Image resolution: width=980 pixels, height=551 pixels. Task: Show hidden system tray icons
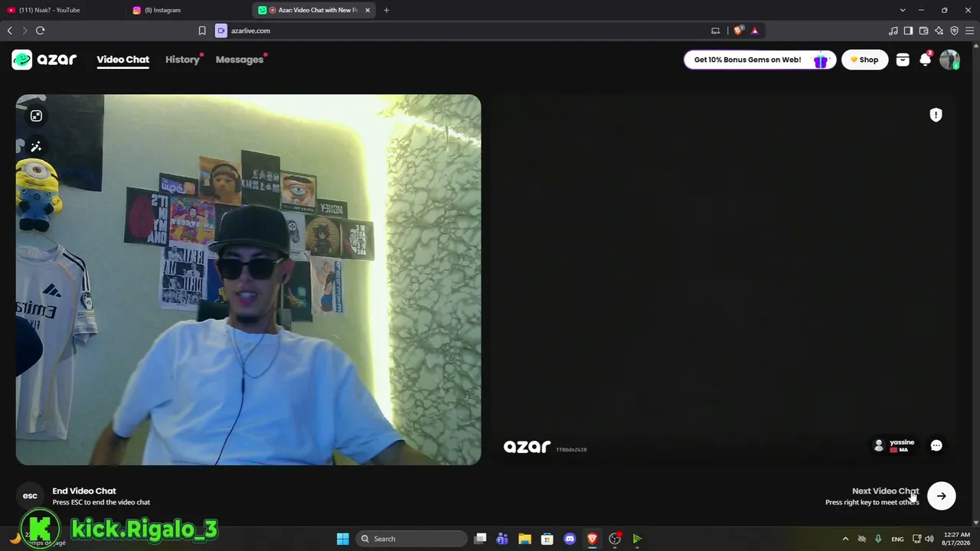point(845,539)
